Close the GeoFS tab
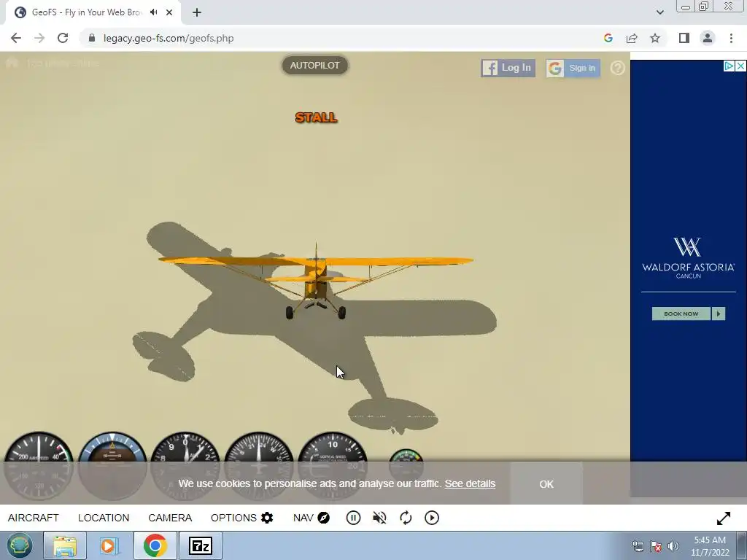This screenshot has width=747, height=560. (x=169, y=12)
